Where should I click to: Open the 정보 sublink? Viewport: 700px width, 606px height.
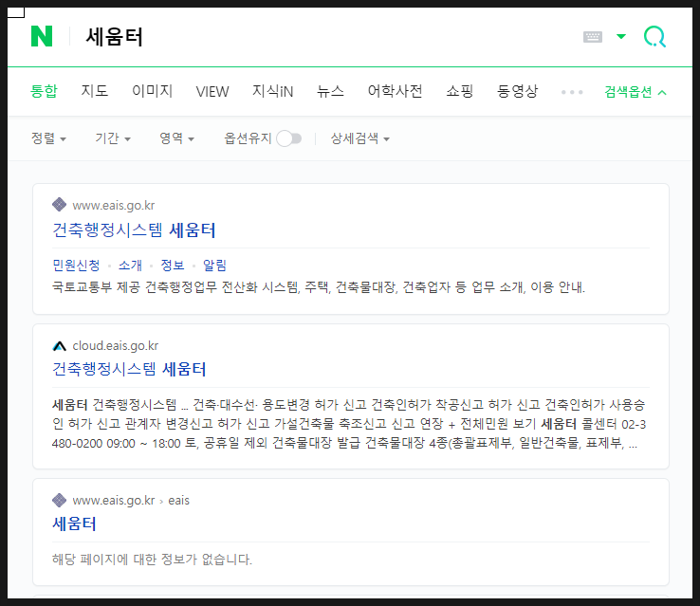tap(173, 266)
